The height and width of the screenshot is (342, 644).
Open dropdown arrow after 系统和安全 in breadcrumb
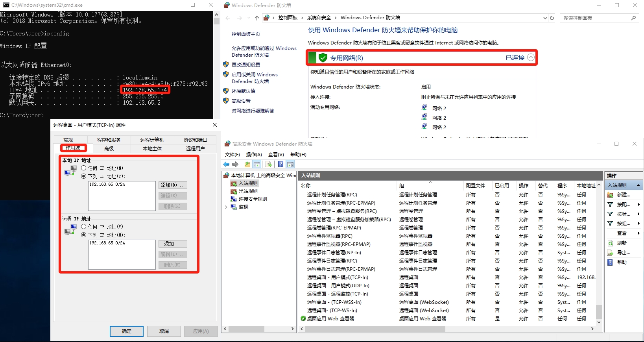(336, 18)
